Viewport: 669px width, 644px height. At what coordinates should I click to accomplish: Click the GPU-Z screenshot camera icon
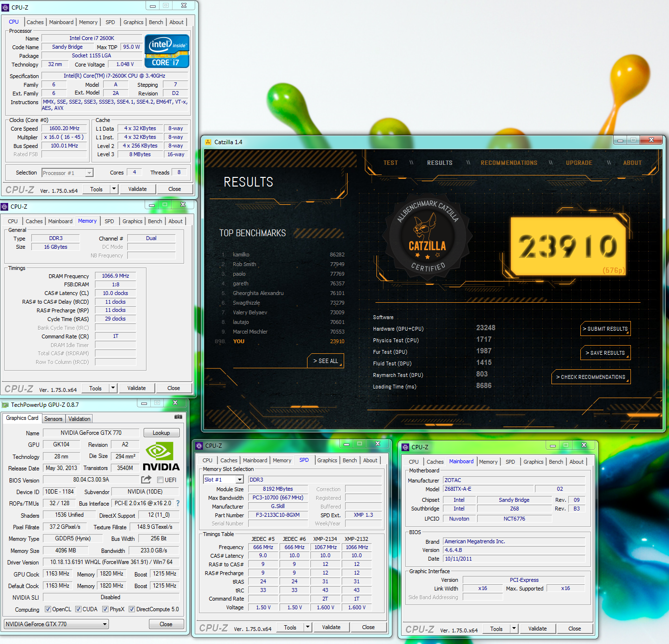point(178,416)
